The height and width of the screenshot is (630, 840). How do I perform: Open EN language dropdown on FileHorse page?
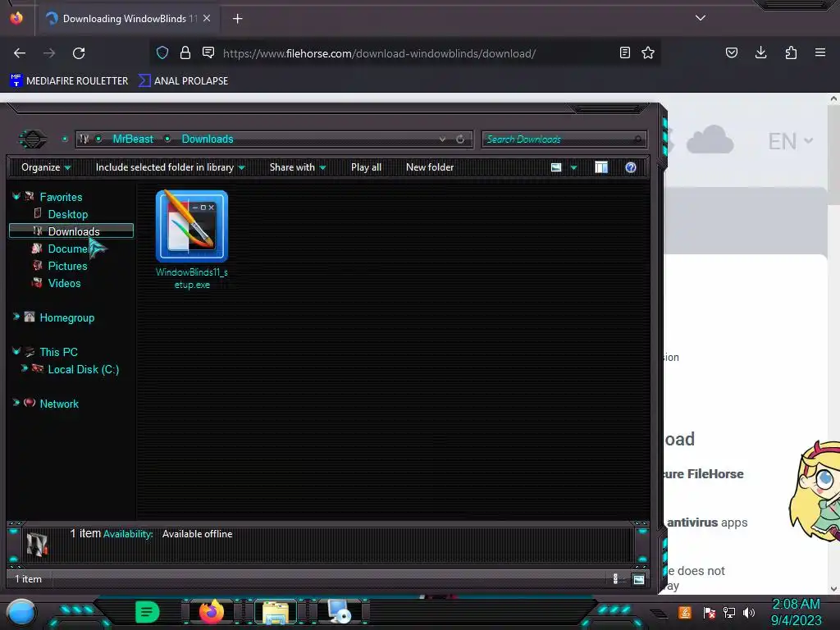(790, 141)
